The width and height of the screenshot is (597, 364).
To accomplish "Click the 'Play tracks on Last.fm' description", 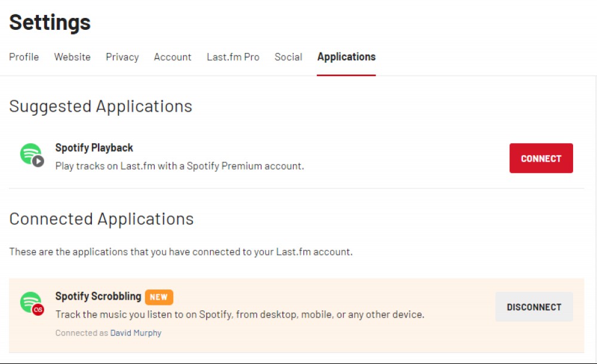I will pyautogui.click(x=180, y=166).
